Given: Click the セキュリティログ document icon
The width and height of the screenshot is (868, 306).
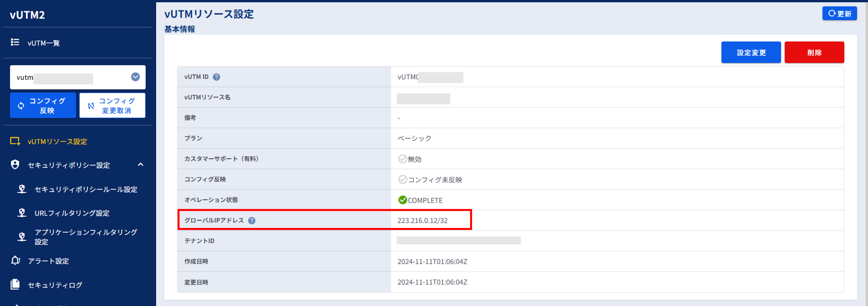Looking at the screenshot, I should click(x=15, y=284).
